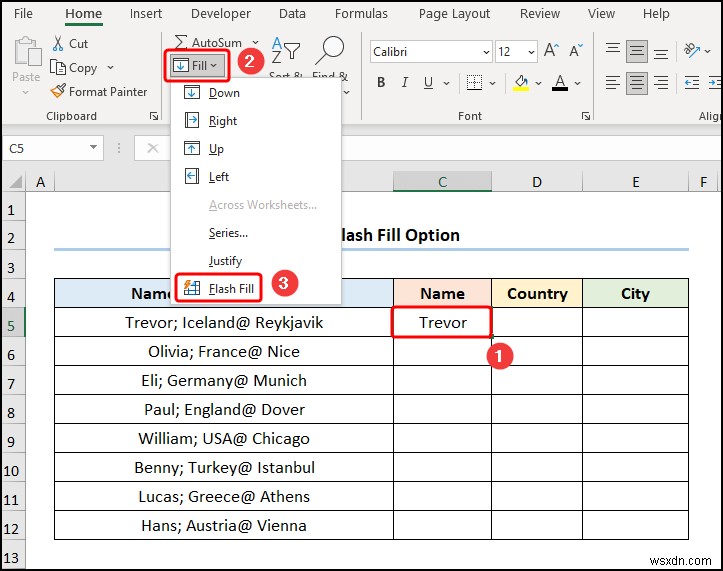Expand the Name Box dropdown arrow
The height and width of the screenshot is (571, 723).
[94, 148]
